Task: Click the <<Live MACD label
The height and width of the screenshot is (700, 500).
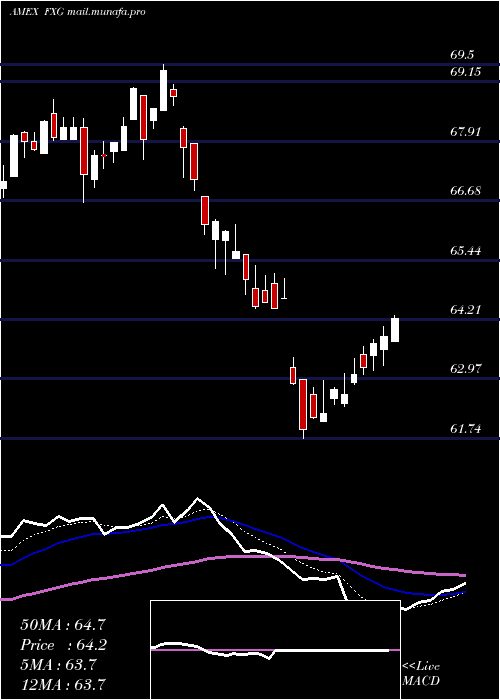Action: [x=421, y=674]
